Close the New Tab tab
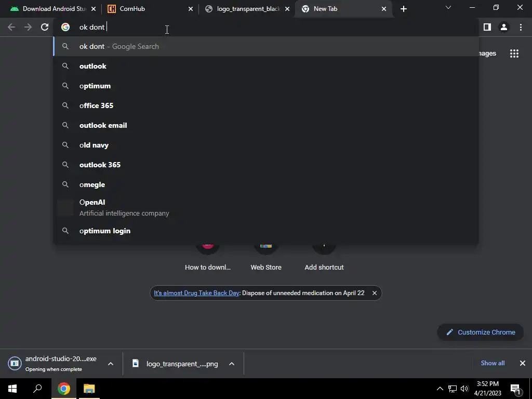532x399 pixels. coord(384,9)
